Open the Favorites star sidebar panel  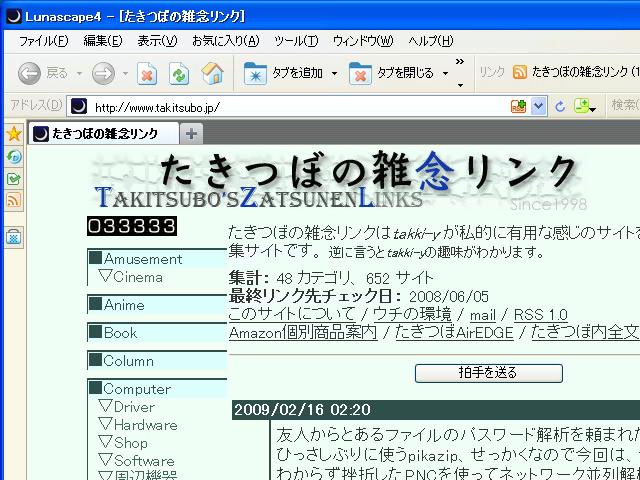14,134
